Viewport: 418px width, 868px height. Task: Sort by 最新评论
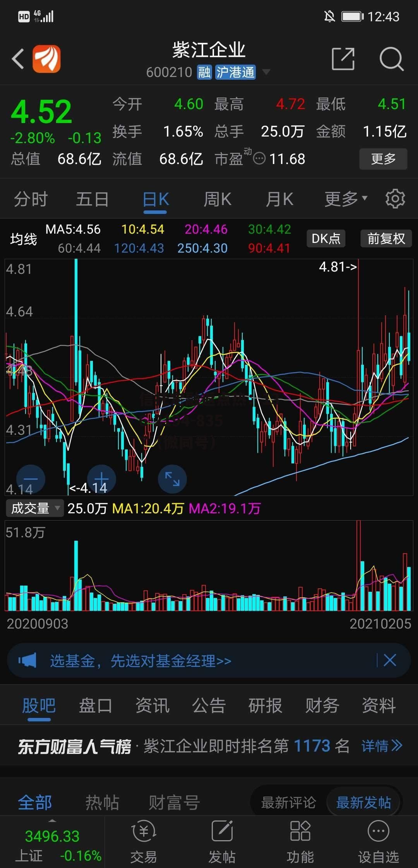click(x=288, y=802)
